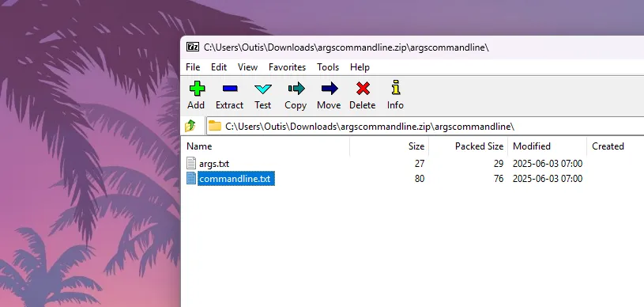The image size is (644, 307).
Task: Open the Help menu
Action: (360, 67)
